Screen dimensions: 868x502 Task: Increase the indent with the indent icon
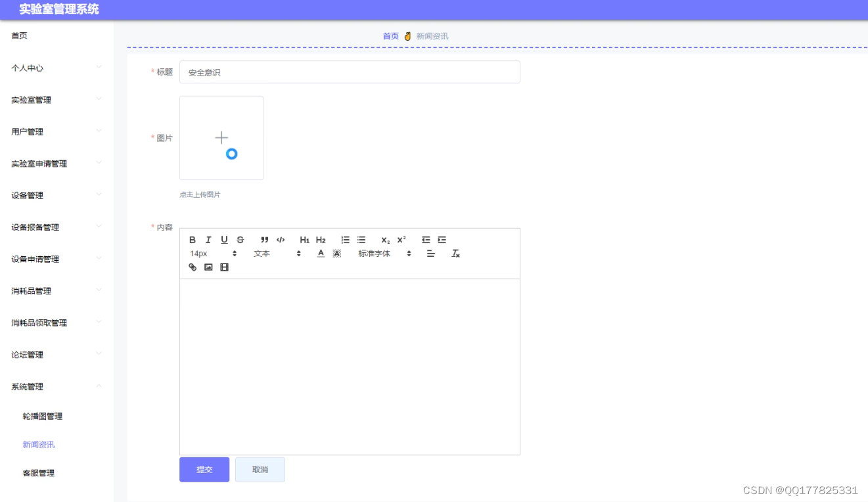(442, 240)
